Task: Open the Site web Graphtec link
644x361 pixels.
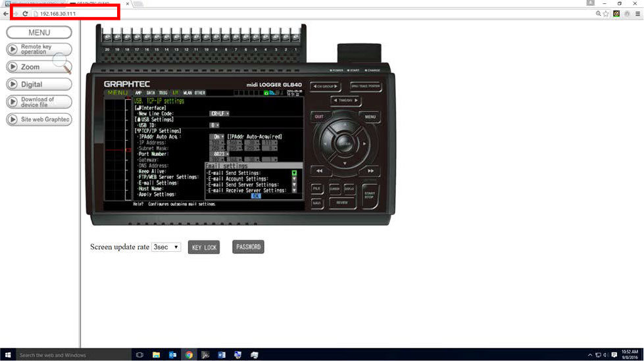Action: (39, 120)
